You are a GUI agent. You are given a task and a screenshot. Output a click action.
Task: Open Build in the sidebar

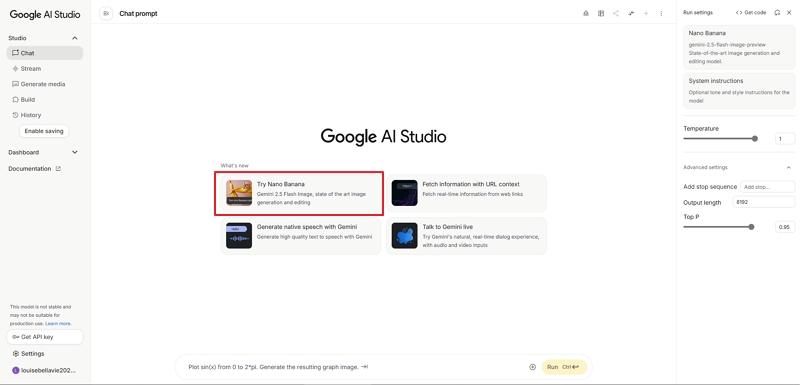coord(45,99)
